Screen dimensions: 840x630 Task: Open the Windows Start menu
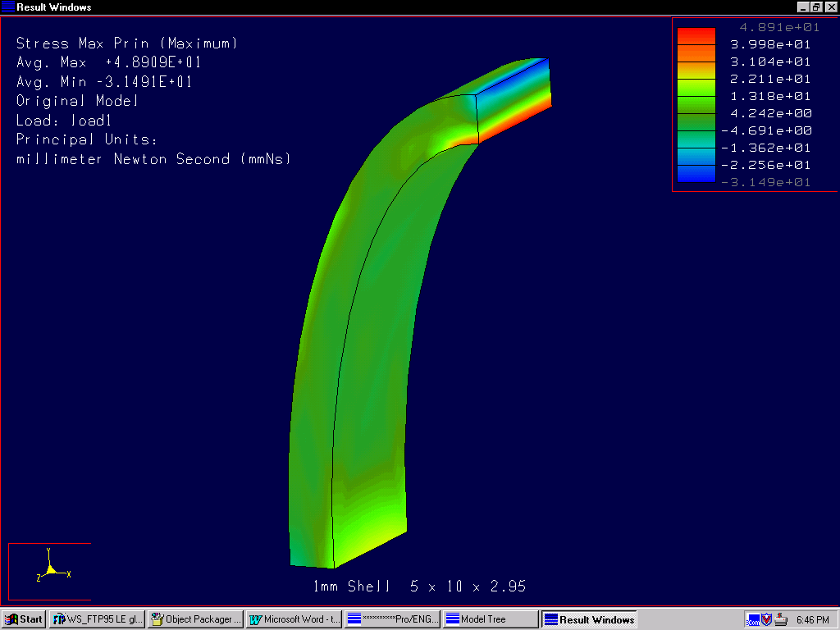tap(24, 619)
